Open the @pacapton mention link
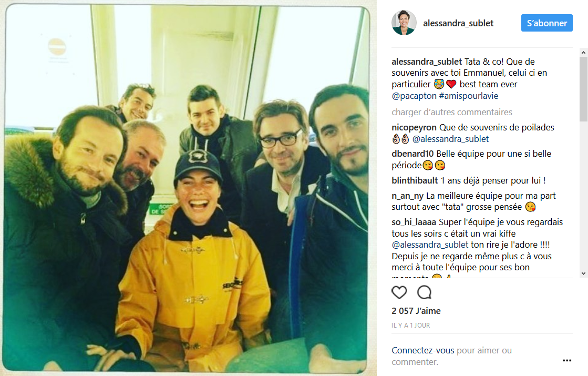588x376 pixels. (414, 96)
